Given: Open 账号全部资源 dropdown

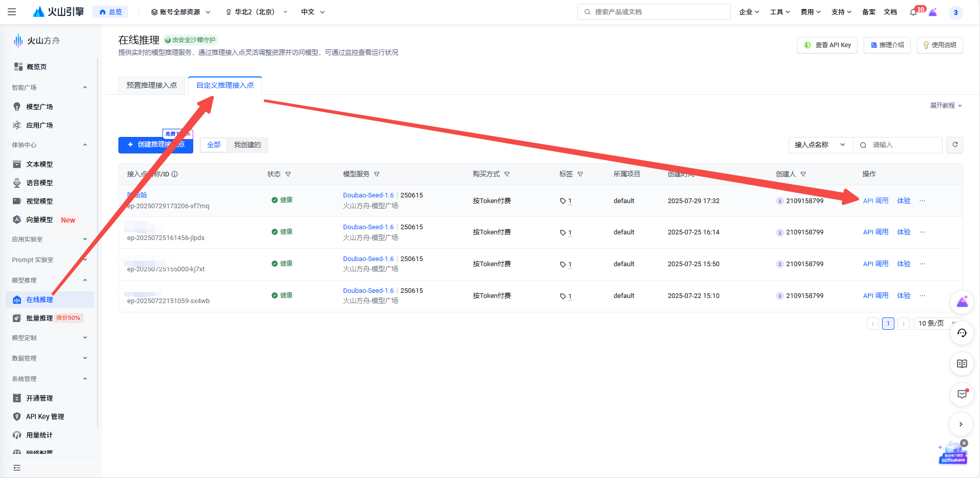Looking at the screenshot, I should coord(180,12).
